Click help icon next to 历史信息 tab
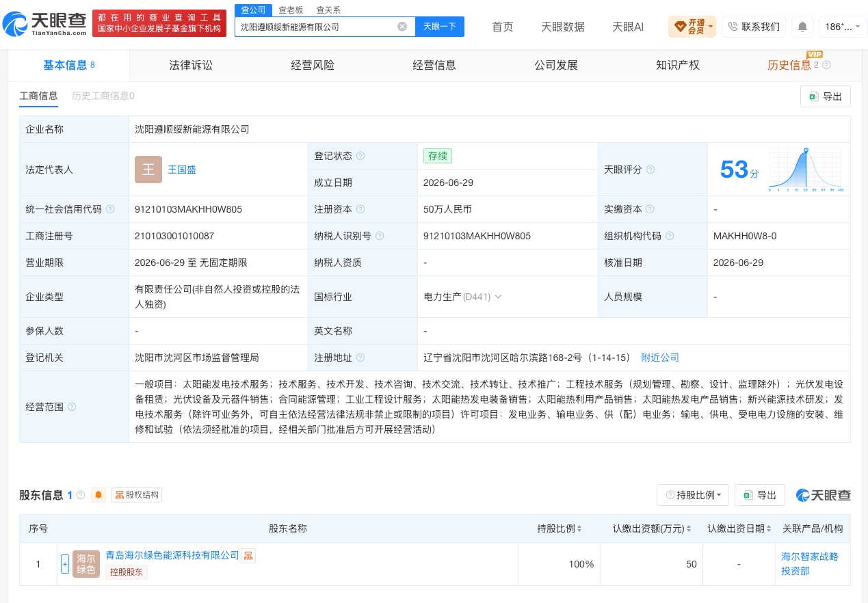Screen dimensions: 868x603 [x=826, y=65]
